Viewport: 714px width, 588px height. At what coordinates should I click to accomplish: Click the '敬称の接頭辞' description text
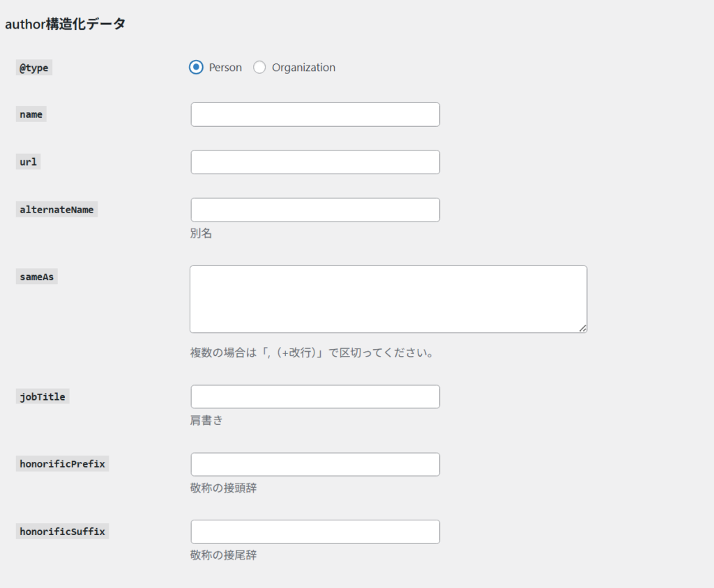point(223,488)
